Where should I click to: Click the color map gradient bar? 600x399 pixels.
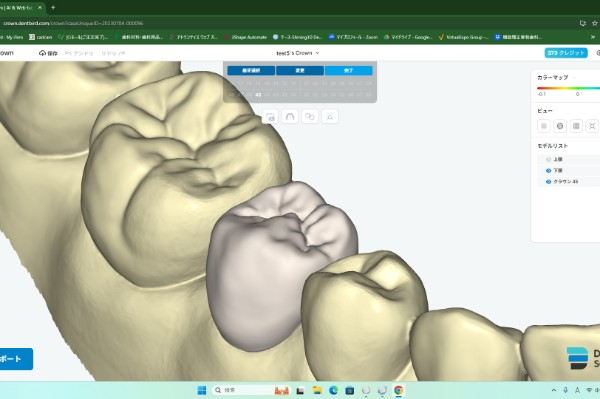(x=568, y=88)
